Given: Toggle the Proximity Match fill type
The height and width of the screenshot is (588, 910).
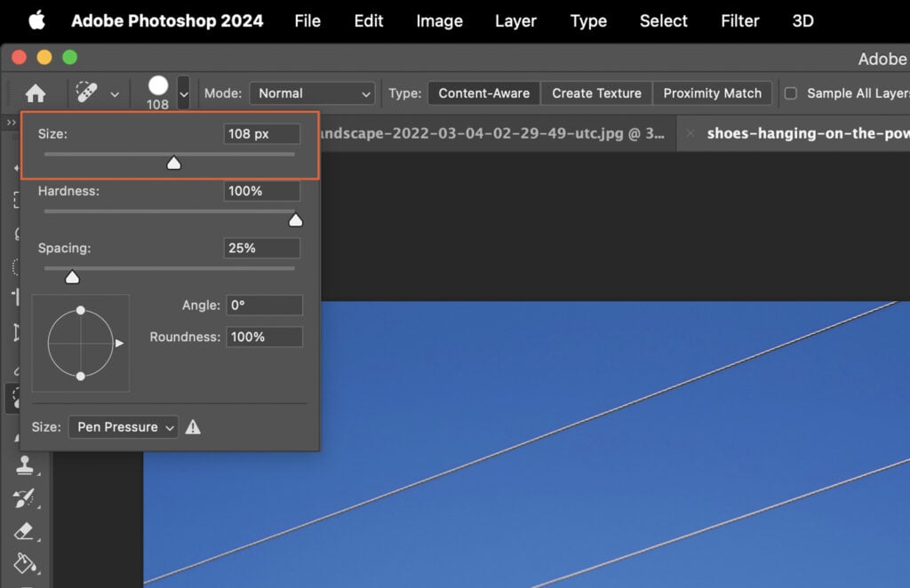Looking at the screenshot, I should (x=713, y=93).
